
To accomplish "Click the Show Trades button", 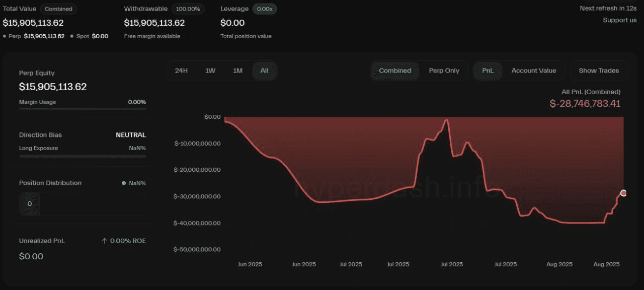I will pos(599,70).
